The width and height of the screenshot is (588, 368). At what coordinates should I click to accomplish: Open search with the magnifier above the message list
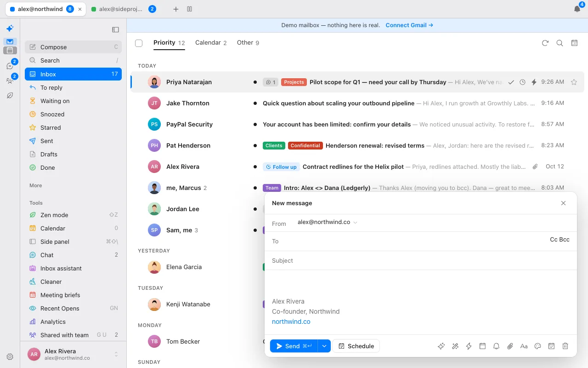[x=560, y=43]
